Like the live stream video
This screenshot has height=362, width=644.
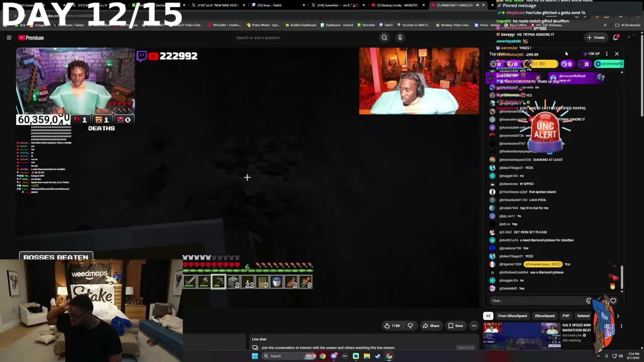click(x=392, y=326)
